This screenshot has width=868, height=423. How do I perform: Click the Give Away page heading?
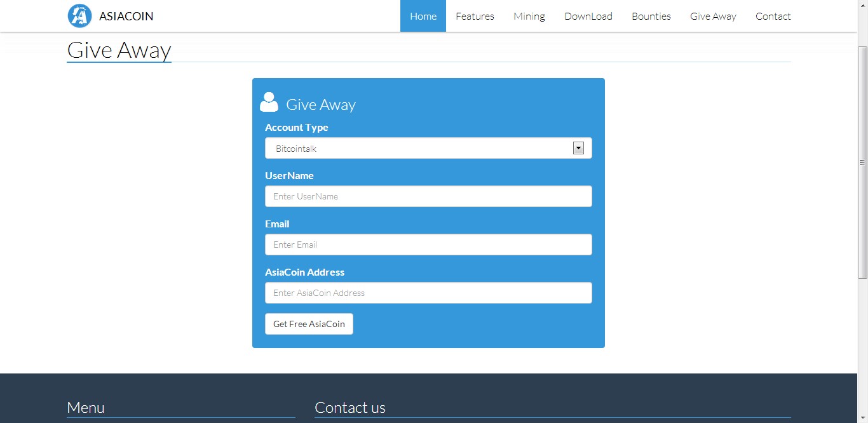coord(119,50)
